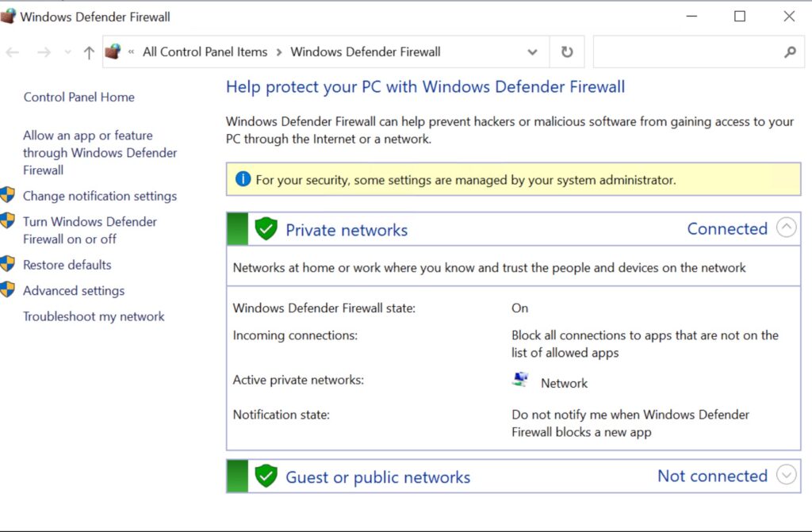This screenshot has width=812, height=532.
Task: Click the blue info icon in the security notice
Action: 243,178
